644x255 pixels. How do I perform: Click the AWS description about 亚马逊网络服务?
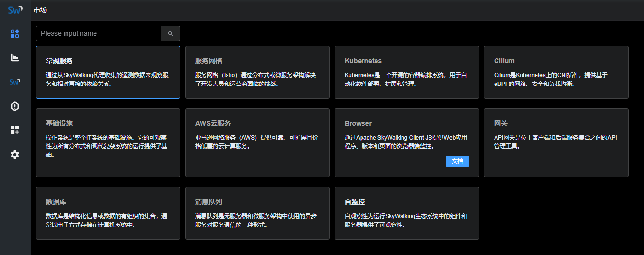256,142
